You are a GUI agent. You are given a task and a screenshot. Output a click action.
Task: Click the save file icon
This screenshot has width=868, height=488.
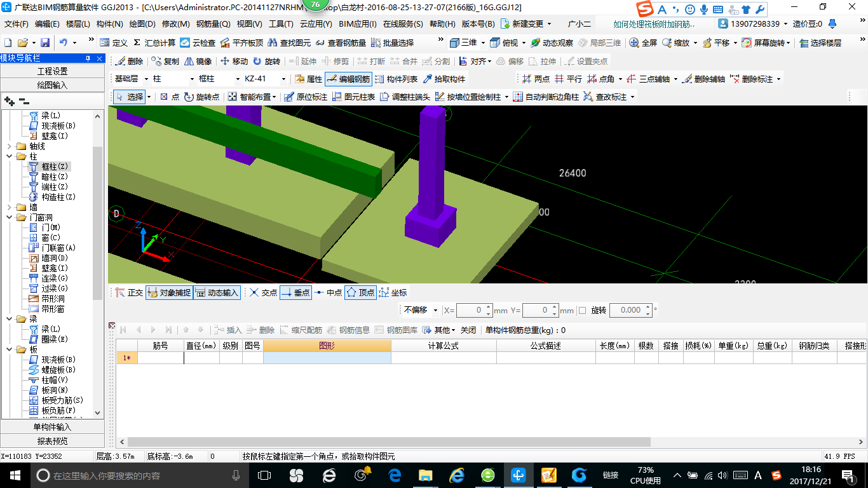click(x=45, y=43)
